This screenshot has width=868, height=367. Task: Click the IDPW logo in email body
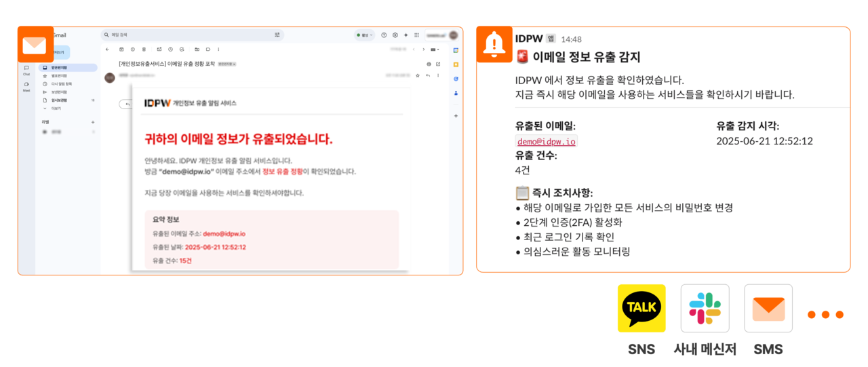(x=157, y=103)
